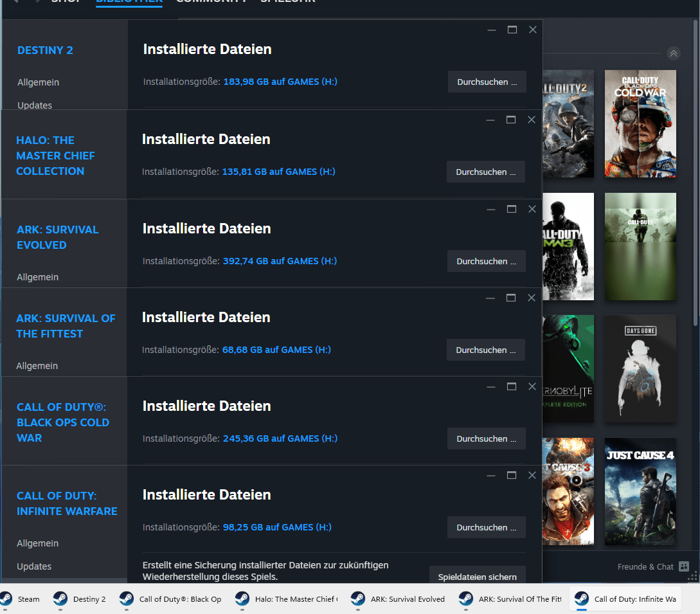The image size is (700, 614).
Task: Open Allgemein in the Destiny 2 properties sidebar
Action: (39, 82)
